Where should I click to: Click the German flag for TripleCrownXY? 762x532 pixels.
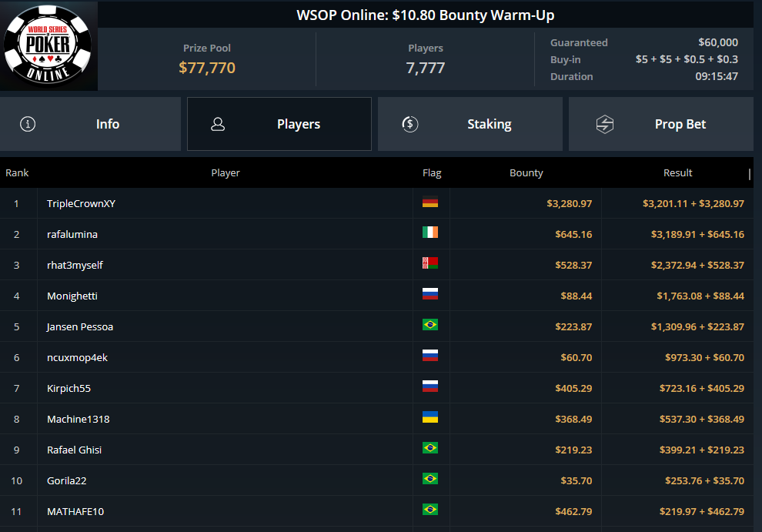(x=430, y=202)
